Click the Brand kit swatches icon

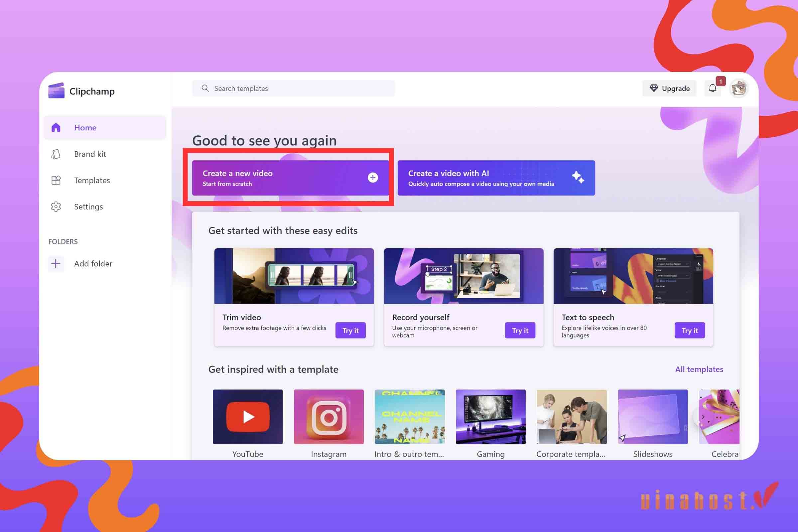[56, 154]
